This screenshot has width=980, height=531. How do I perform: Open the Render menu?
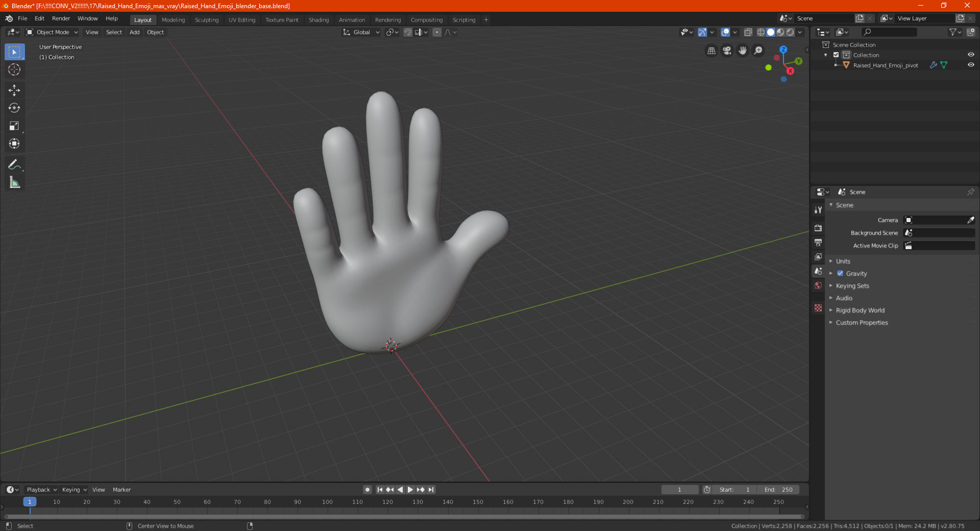coord(61,18)
